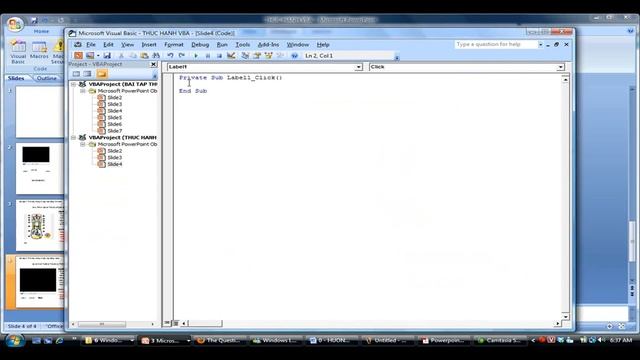Click the Insert UserForm toolbar icon
This screenshot has width=640, height=360.
[90, 56]
